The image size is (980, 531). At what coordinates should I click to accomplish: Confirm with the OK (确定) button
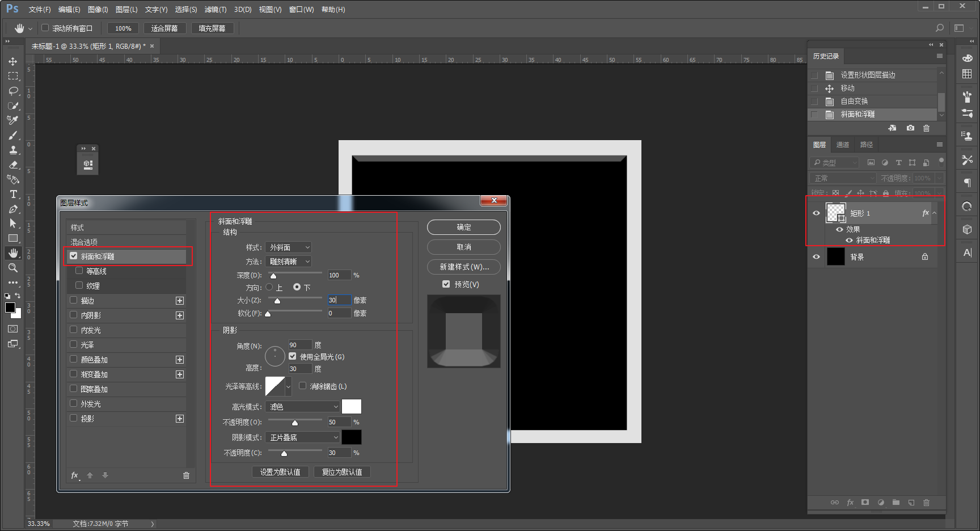[464, 227]
